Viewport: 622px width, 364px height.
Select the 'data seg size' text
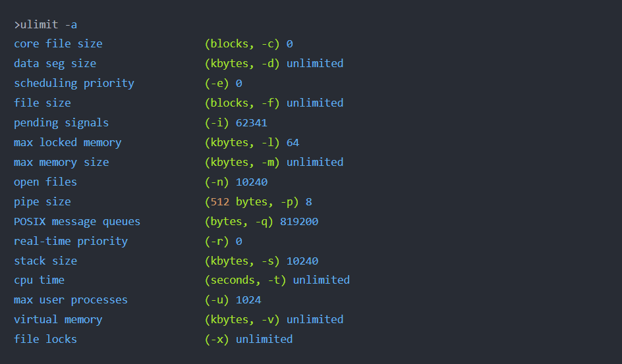pos(55,63)
